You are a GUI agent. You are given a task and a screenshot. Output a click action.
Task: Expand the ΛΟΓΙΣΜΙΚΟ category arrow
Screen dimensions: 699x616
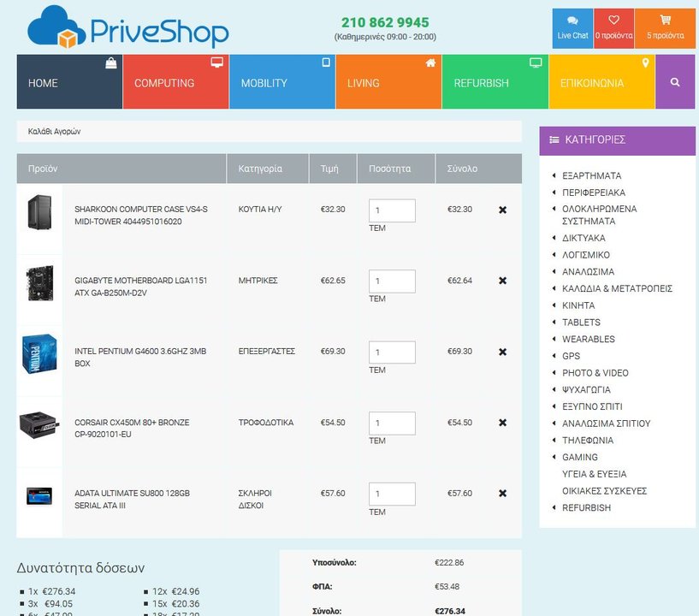(554, 255)
